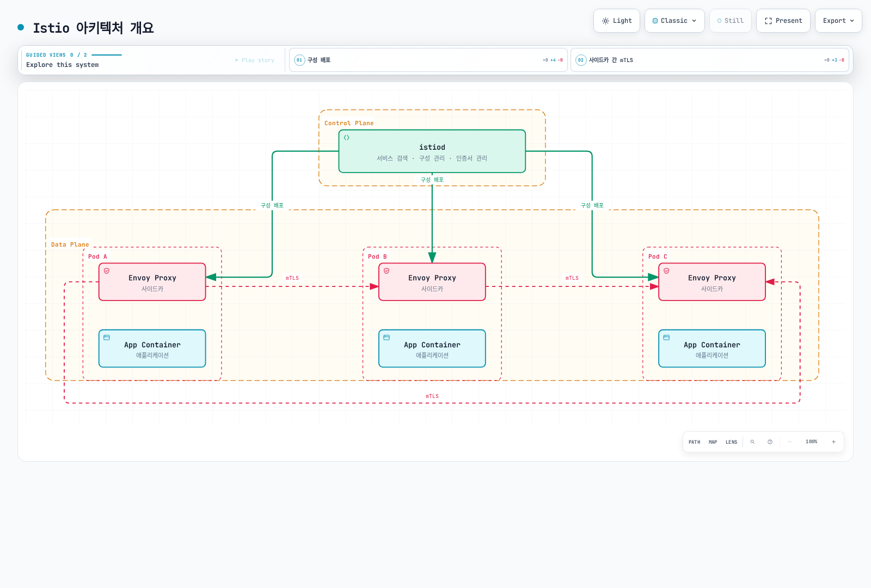Toggle the Light theme button
Image resolution: width=871 pixels, height=588 pixels.
tap(616, 21)
